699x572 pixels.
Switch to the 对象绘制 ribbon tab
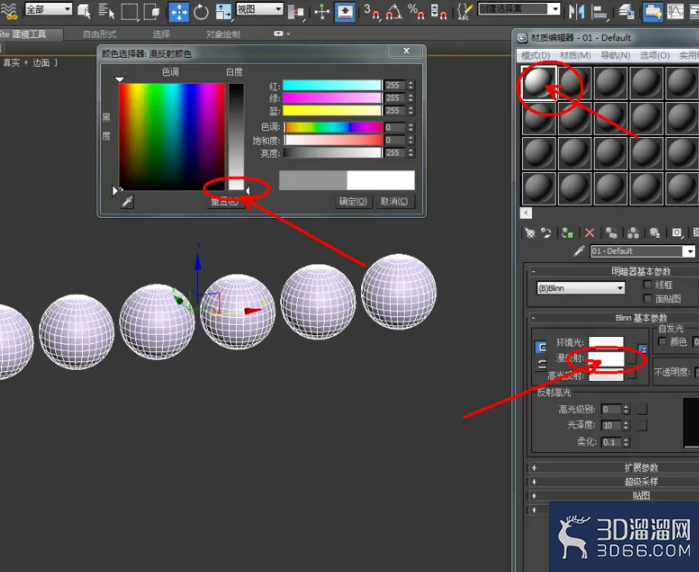223,34
